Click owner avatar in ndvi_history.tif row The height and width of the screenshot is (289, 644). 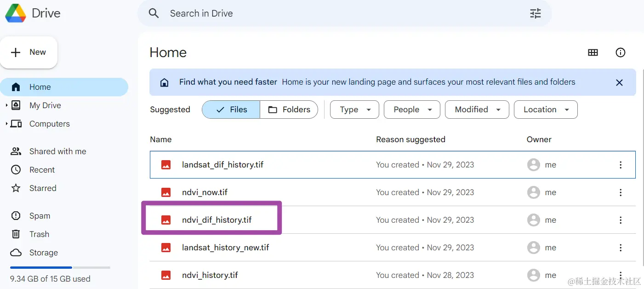(x=534, y=275)
